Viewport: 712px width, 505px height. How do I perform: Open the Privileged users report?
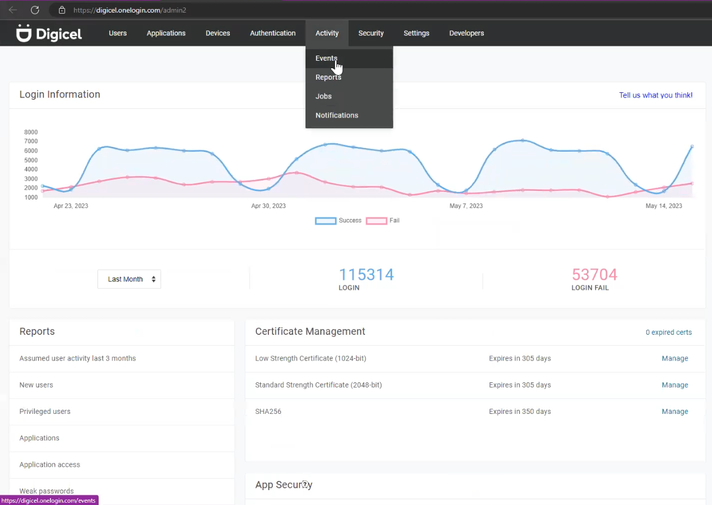tap(45, 411)
